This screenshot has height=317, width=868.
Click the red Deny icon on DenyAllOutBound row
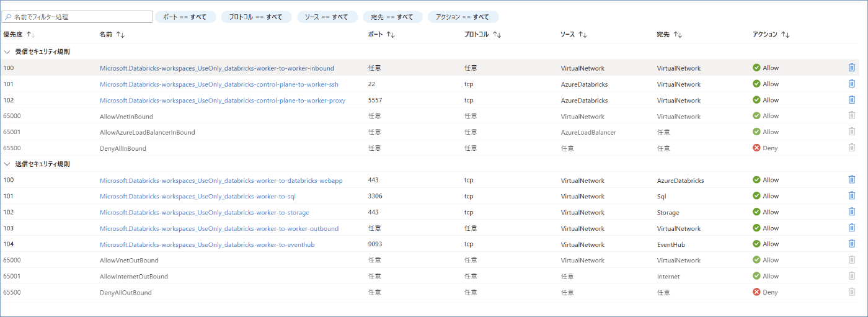(x=756, y=292)
